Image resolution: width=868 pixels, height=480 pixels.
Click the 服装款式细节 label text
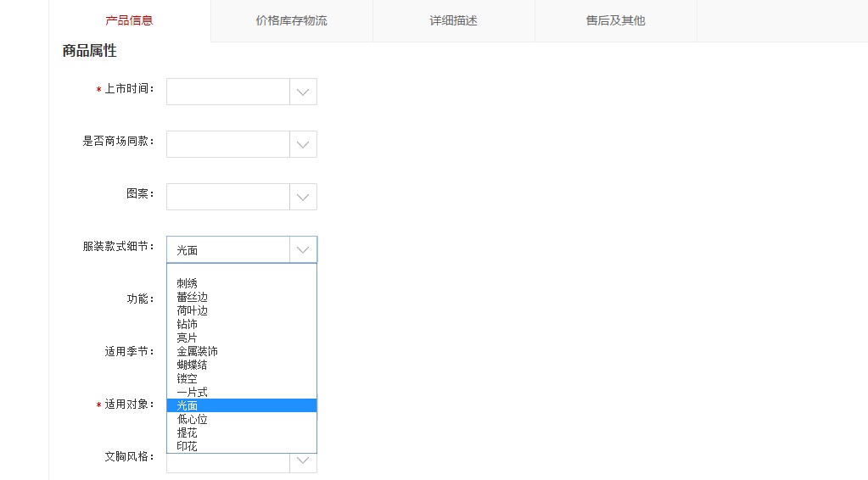click(118, 247)
